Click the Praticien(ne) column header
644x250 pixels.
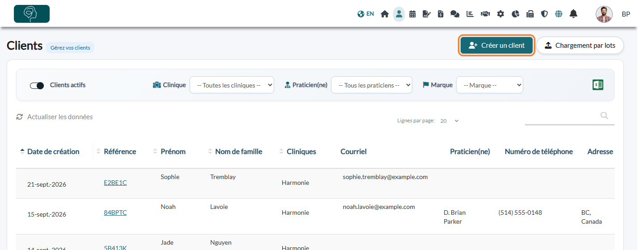click(x=470, y=151)
